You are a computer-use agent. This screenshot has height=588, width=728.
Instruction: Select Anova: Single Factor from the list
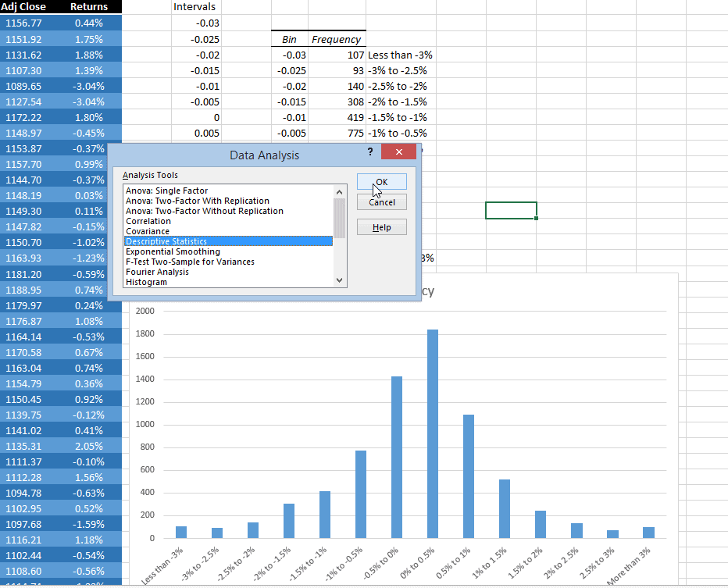(x=166, y=191)
